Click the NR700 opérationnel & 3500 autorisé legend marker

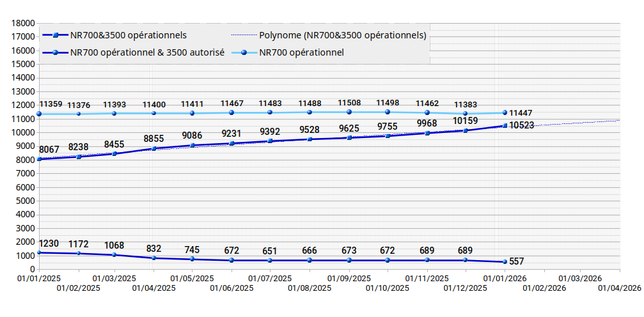click(x=56, y=52)
